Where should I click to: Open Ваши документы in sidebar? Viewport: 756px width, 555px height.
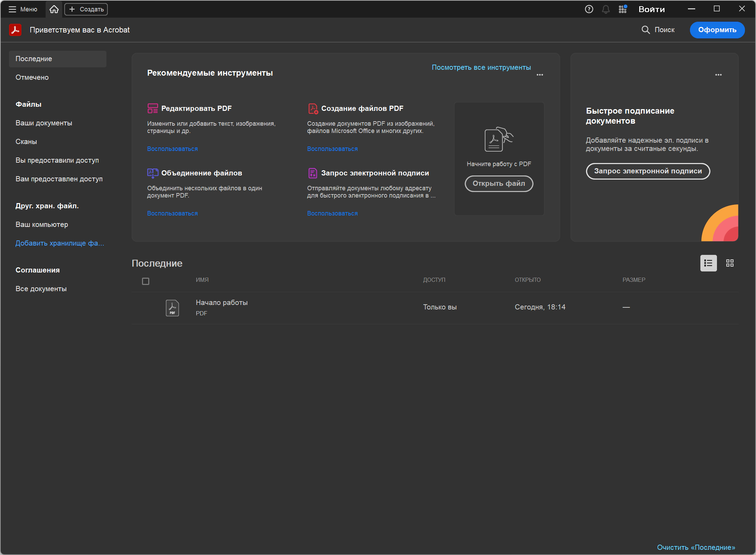(x=44, y=123)
